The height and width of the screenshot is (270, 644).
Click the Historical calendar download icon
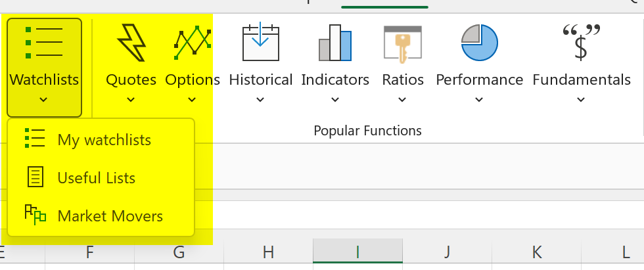[261, 42]
